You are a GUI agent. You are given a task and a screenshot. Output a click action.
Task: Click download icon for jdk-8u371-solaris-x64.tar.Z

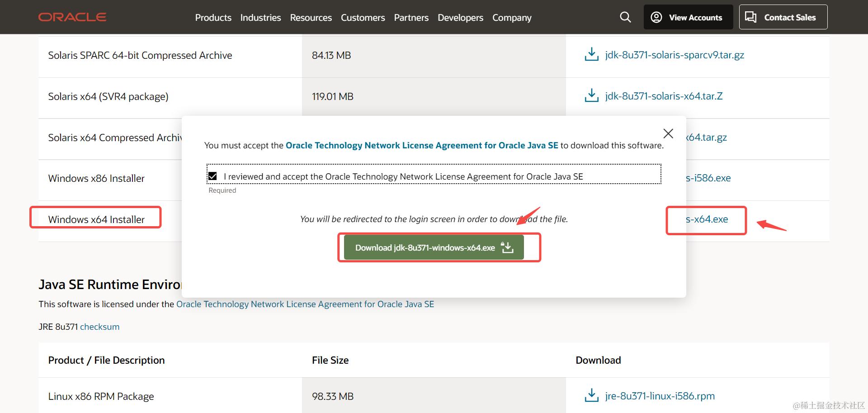591,96
